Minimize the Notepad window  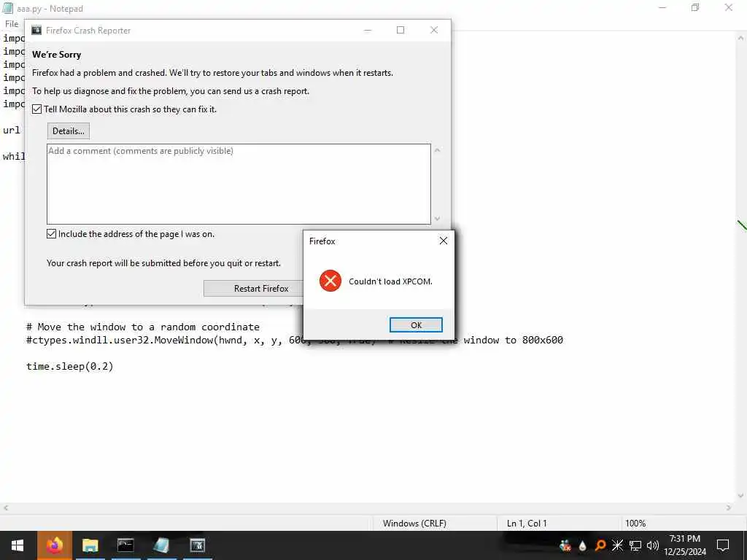(x=662, y=7)
